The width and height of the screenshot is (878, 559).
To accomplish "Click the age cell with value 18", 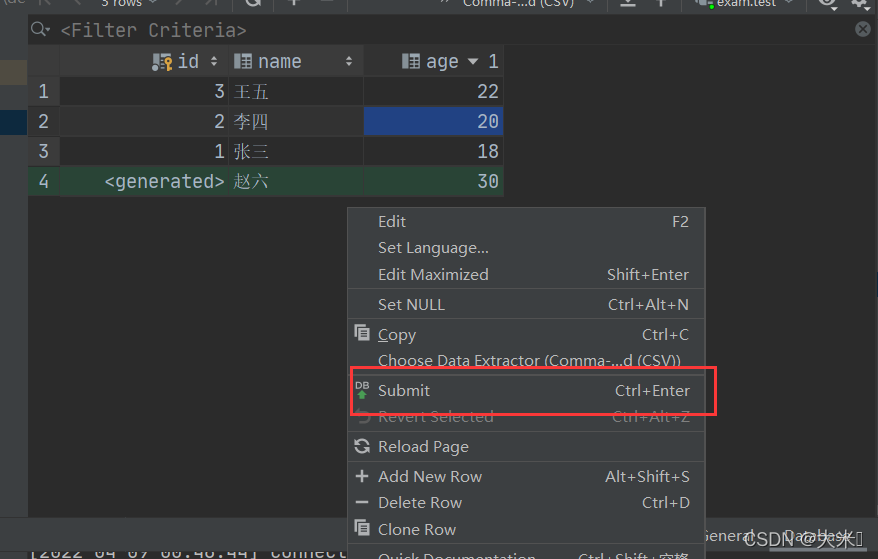I will 433,151.
